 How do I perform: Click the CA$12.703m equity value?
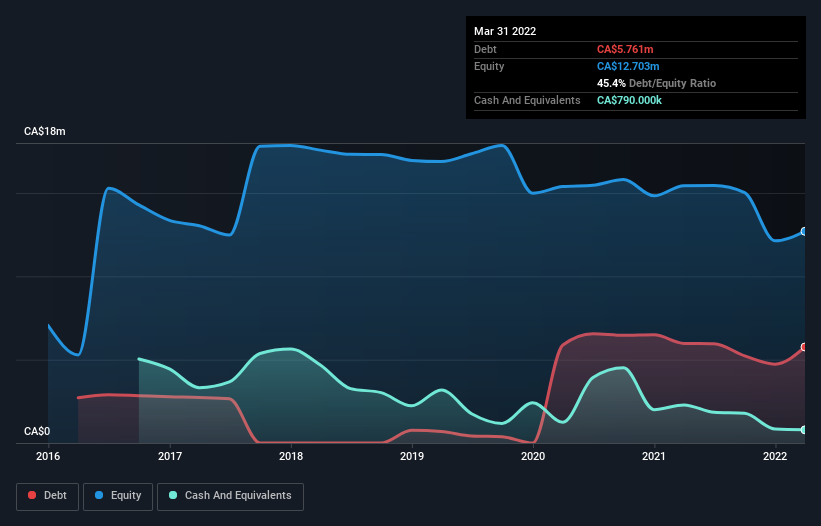(x=628, y=66)
